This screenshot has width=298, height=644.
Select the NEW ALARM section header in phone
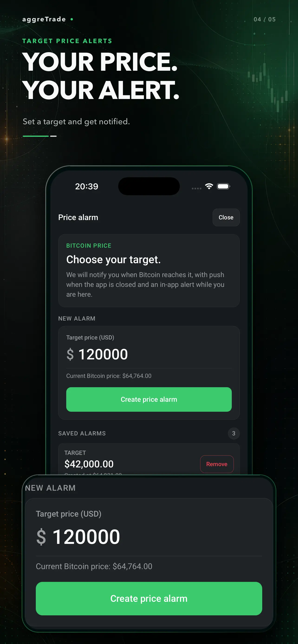[77, 319]
